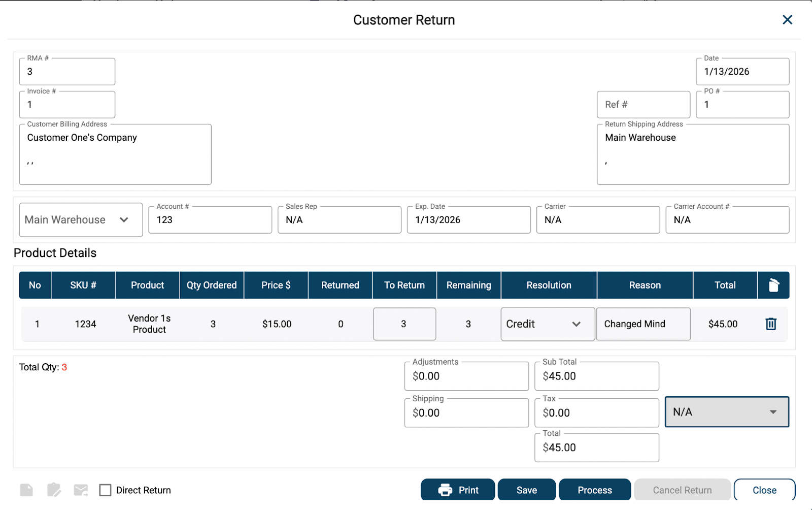Screen dimensions: 812x510
Task: Click the Adjustments amount field
Action: (x=466, y=376)
